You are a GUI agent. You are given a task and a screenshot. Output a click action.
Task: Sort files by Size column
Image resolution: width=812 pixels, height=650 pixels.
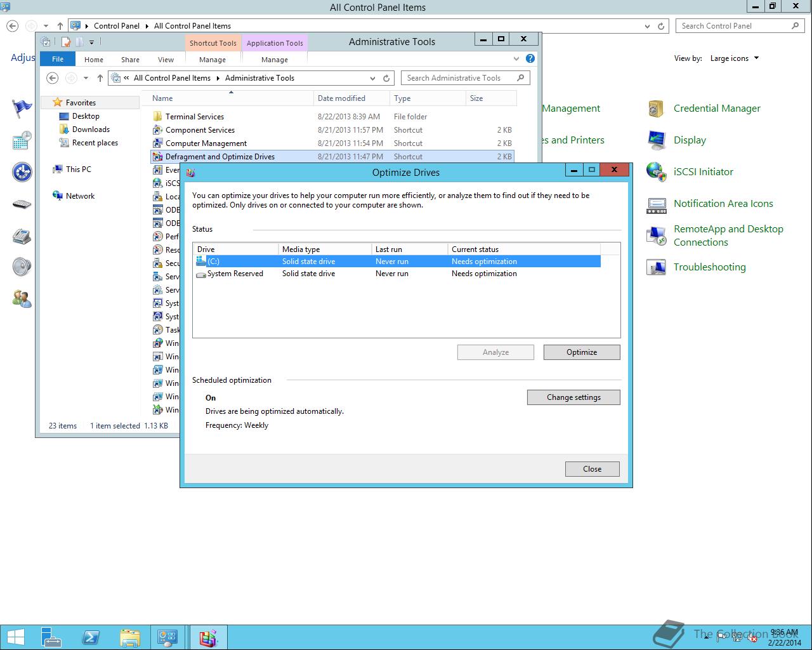point(491,98)
